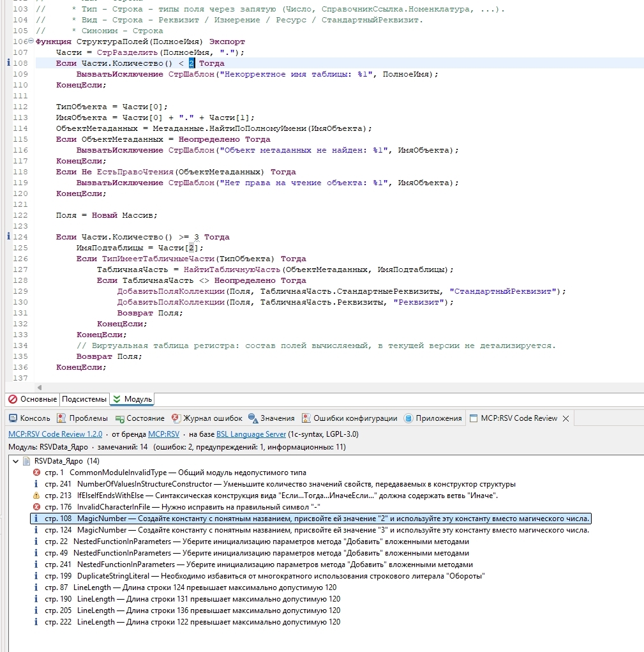Click error icon of InvalidCharacterInFile row

36,507
